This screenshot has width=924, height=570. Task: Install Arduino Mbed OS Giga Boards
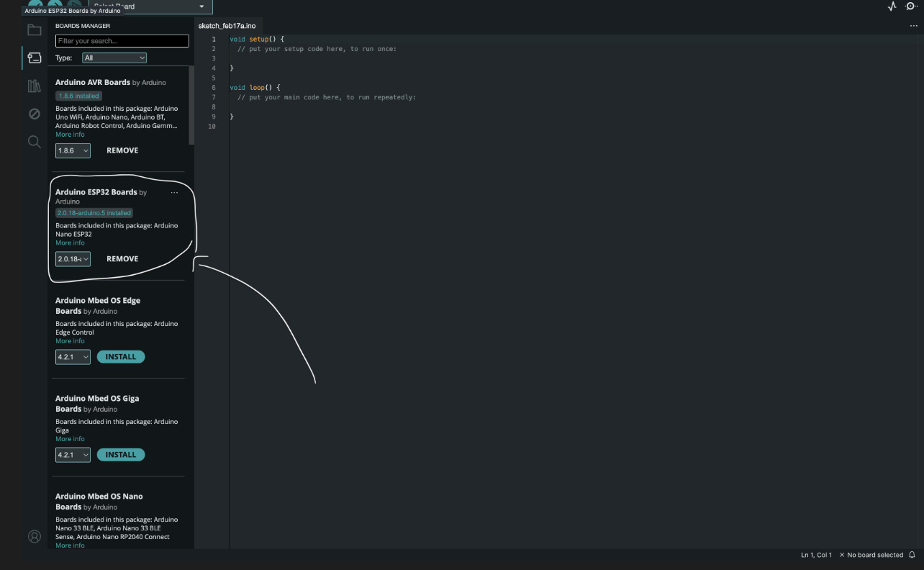pyautogui.click(x=121, y=455)
